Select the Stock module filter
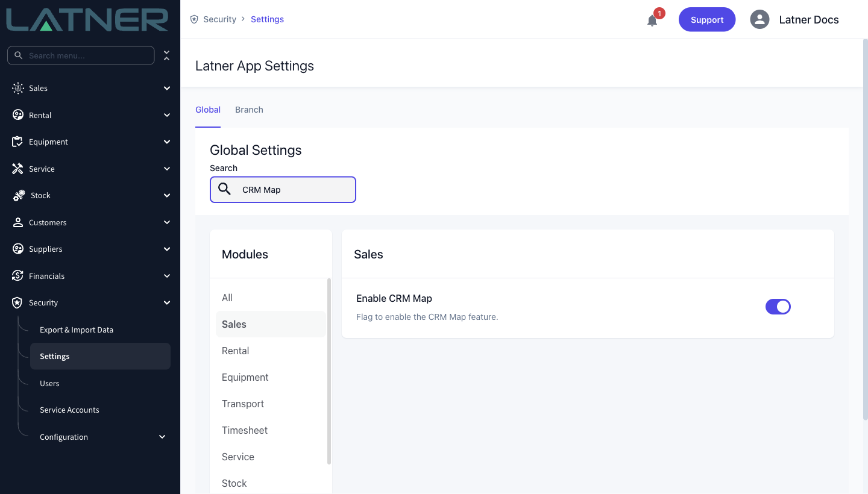Image resolution: width=868 pixels, height=494 pixels. tap(271, 483)
